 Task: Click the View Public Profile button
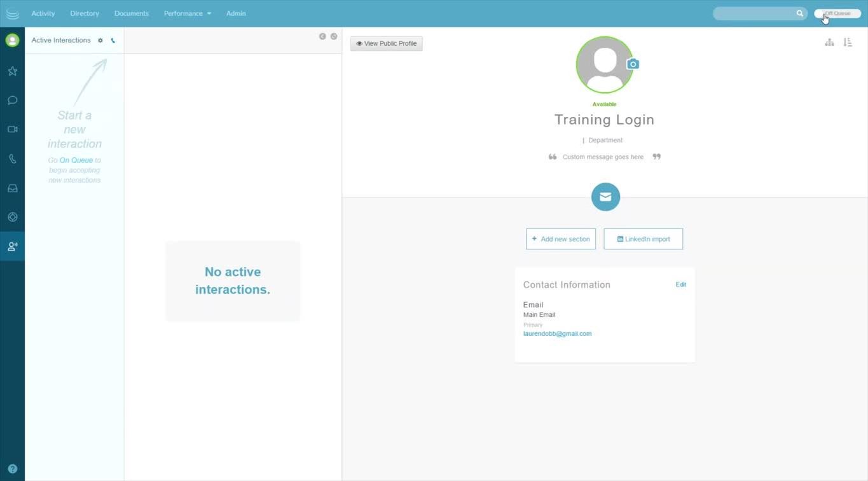point(386,43)
